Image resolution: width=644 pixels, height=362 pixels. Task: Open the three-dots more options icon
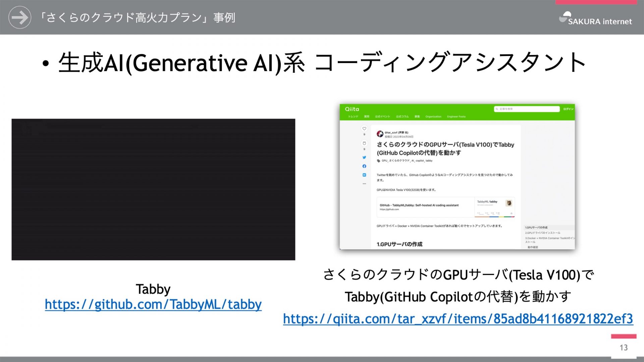(364, 184)
